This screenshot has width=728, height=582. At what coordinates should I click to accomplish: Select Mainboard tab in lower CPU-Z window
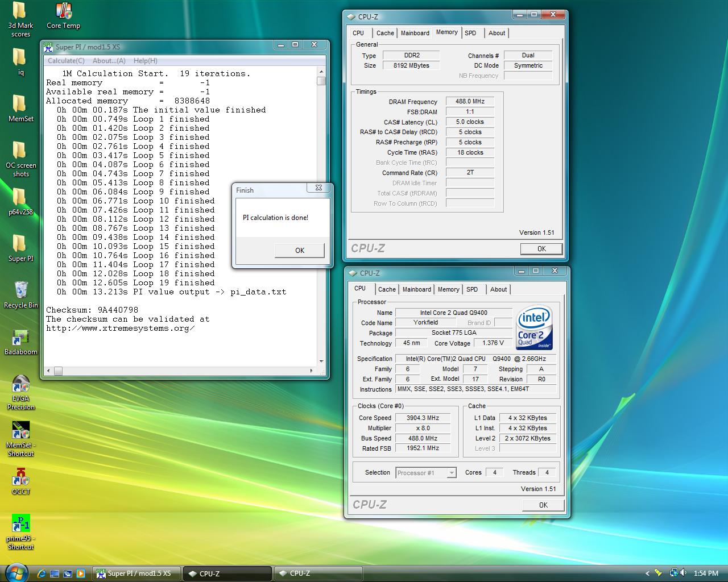click(417, 289)
